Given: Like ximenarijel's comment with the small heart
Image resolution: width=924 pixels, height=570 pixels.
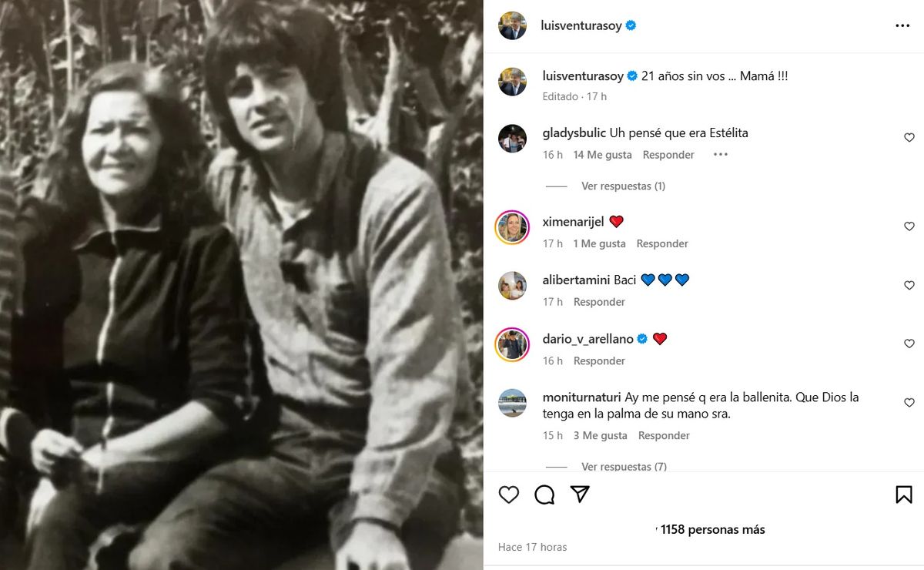Looking at the screenshot, I should click(909, 226).
